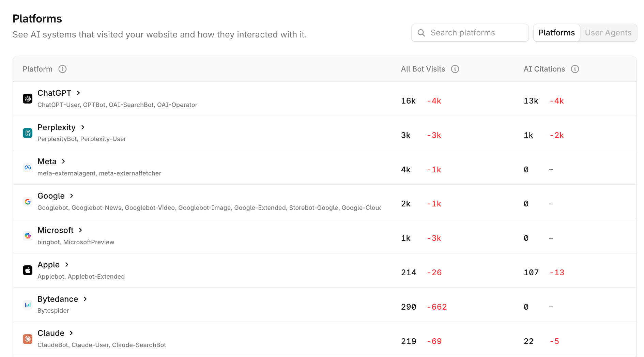Click the Perplexity logo icon
The width and height of the screenshot is (644, 357).
point(28,133)
